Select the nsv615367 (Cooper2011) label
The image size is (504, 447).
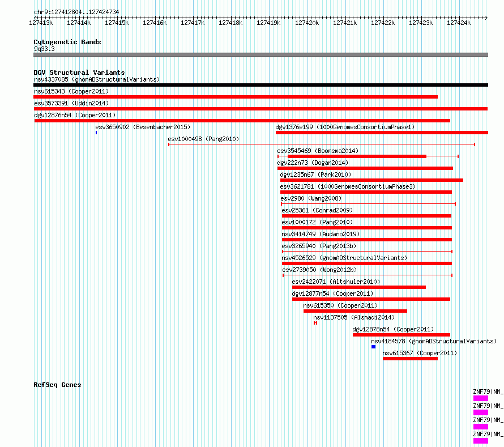click(x=420, y=353)
